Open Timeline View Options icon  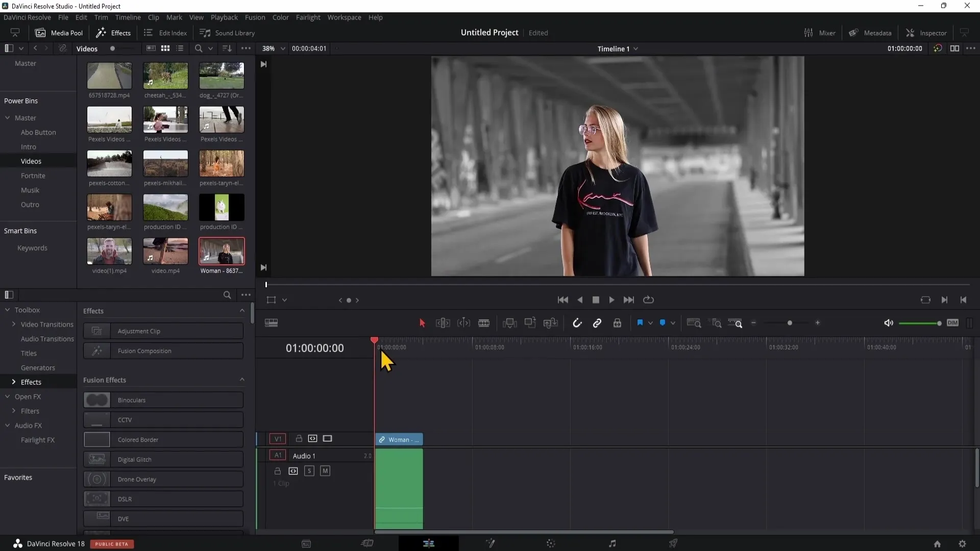tap(271, 323)
